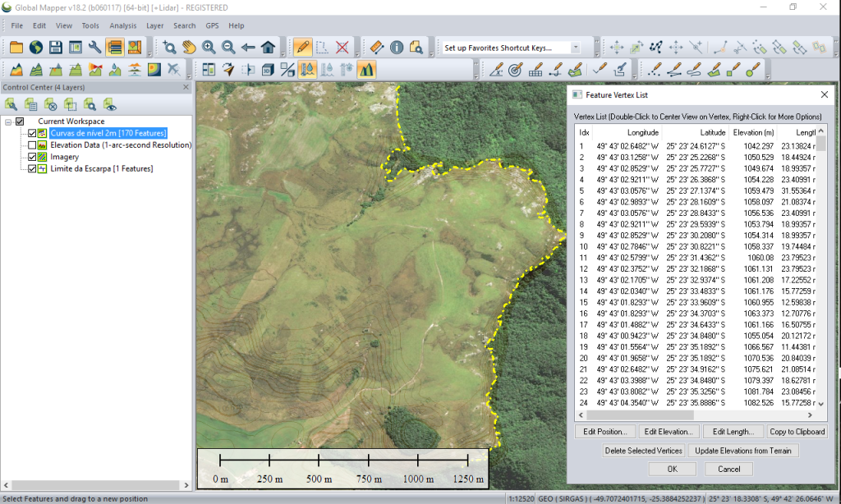Collapse the Current Workspace tree node
841x504 pixels.
[8, 121]
